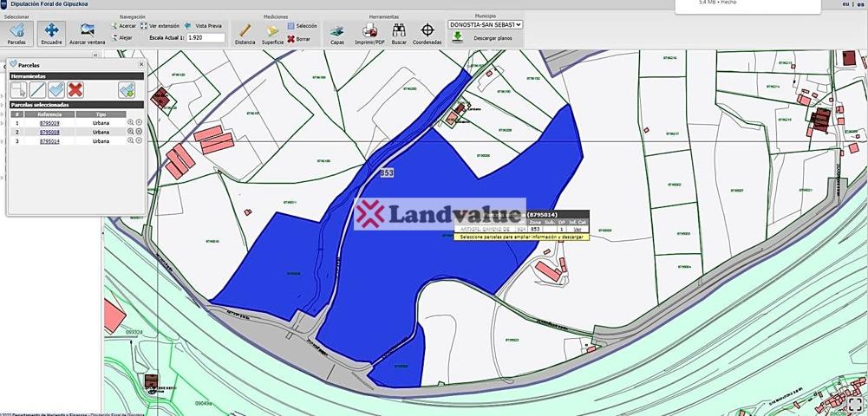Pick the Superficie area measurement tool
The image size is (868, 416).
272,35
